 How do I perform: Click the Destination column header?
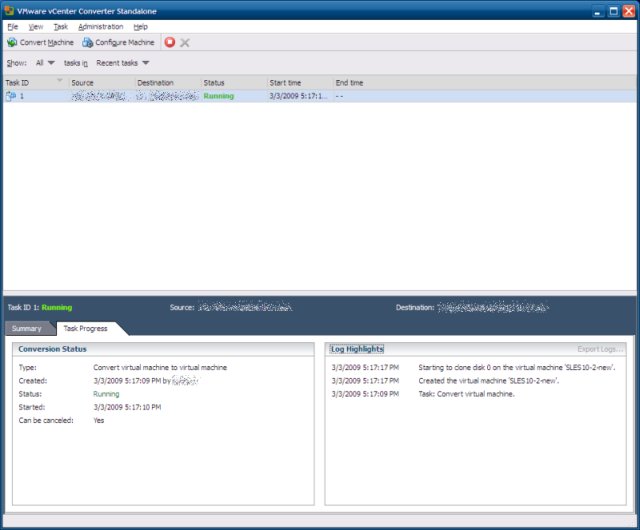click(x=155, y=83)
